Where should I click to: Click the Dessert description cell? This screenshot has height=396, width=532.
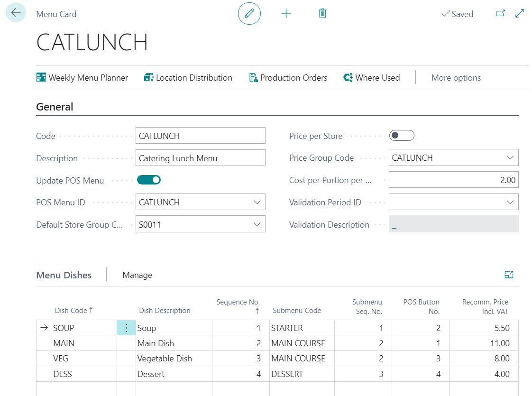(174, 374)
